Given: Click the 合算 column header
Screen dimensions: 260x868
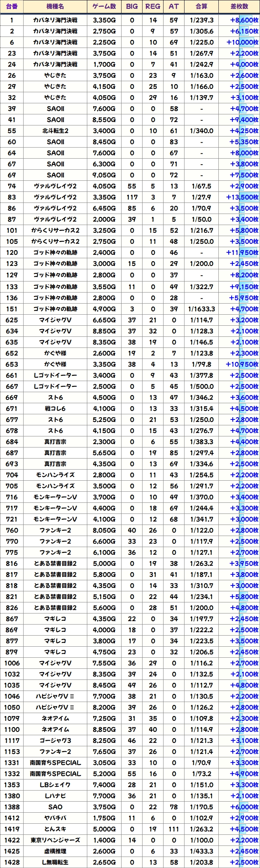Looking at the screenshot, I should click(x=201, y=6).
